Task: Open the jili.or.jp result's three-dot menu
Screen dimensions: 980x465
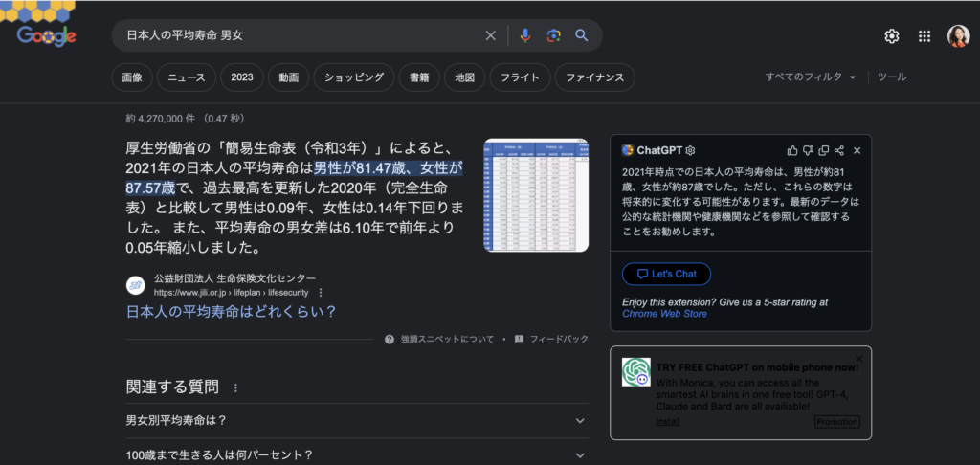Action: pos(321,293)
